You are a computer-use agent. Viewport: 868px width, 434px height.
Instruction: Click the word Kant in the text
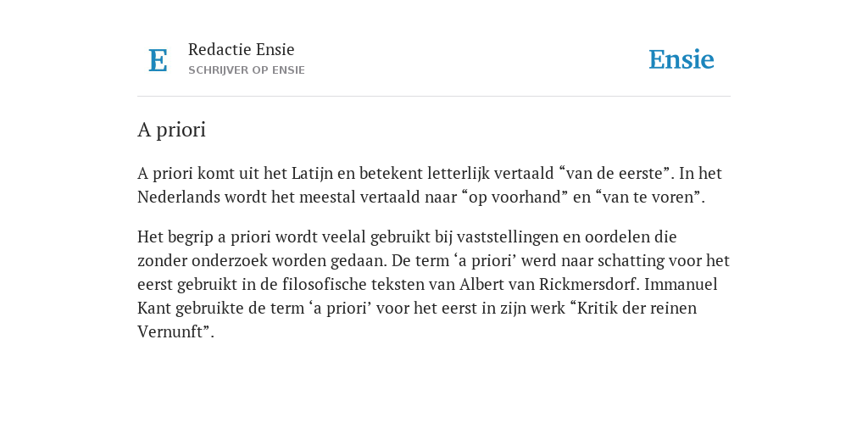click(x=154, y=308)
